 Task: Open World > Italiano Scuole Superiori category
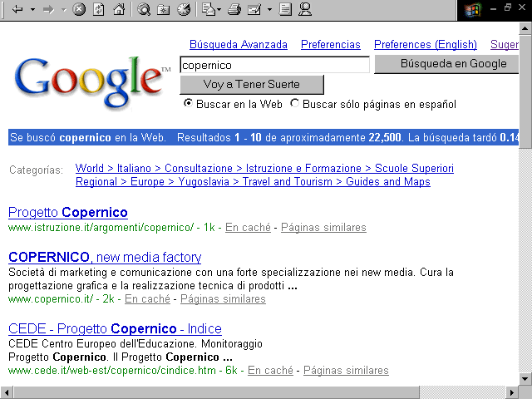click(264, 168)
